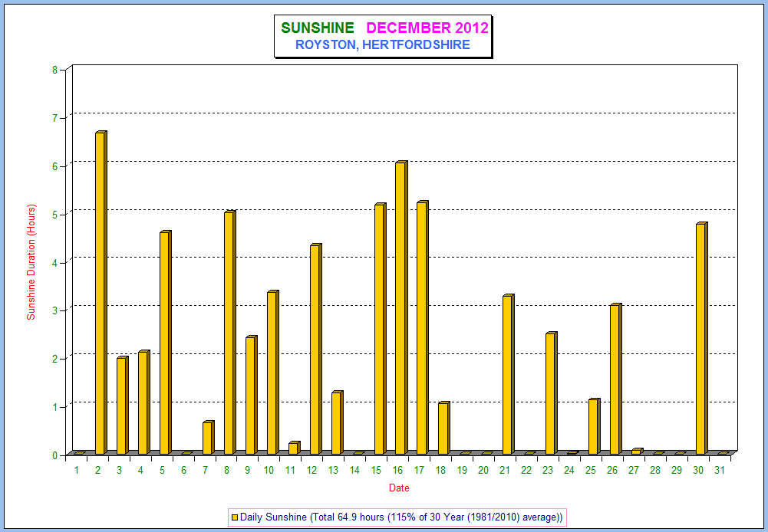Click the bar for date 12
The height and width of the screenshot is (532, 768).
point(315,349)
